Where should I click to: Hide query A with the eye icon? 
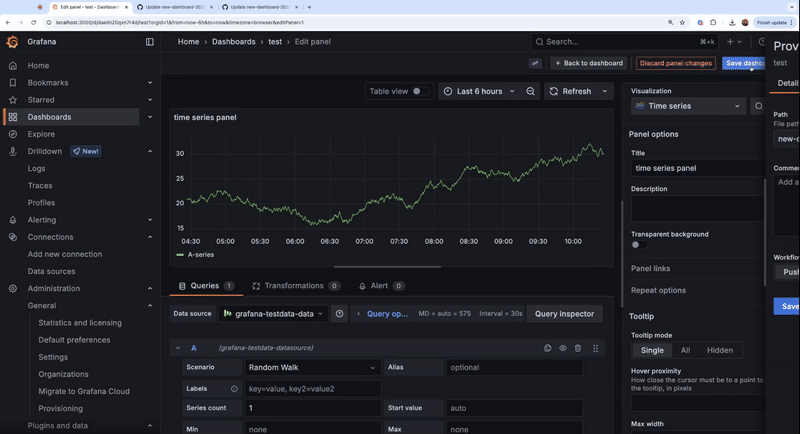(x=563, y=348)
